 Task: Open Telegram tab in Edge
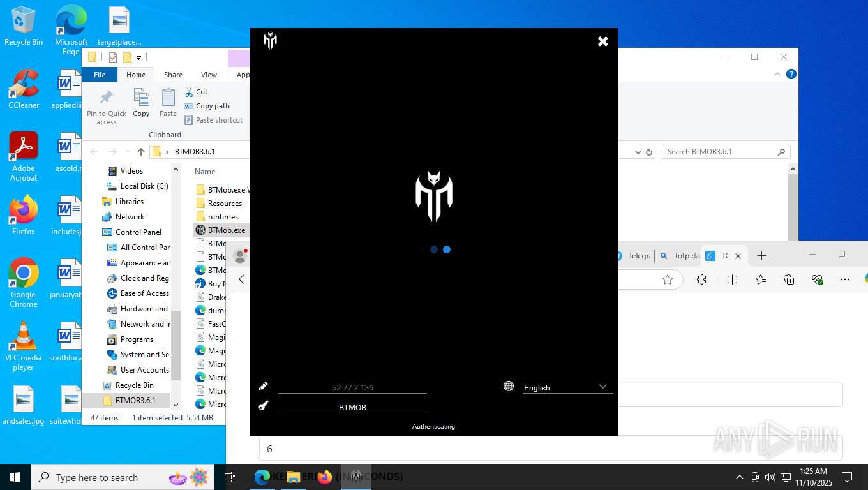pos(634,256)
